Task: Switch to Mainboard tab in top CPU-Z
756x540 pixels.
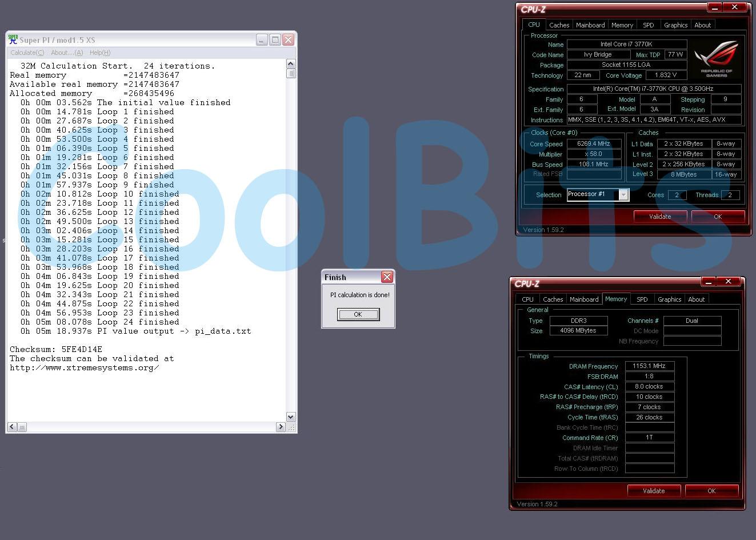Action: [590, 25]
